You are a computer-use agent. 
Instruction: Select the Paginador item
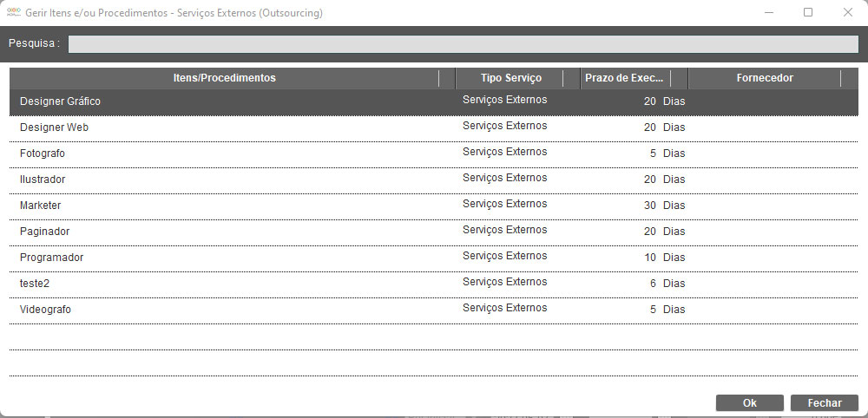pyautogui.click(x=45, y=232)
